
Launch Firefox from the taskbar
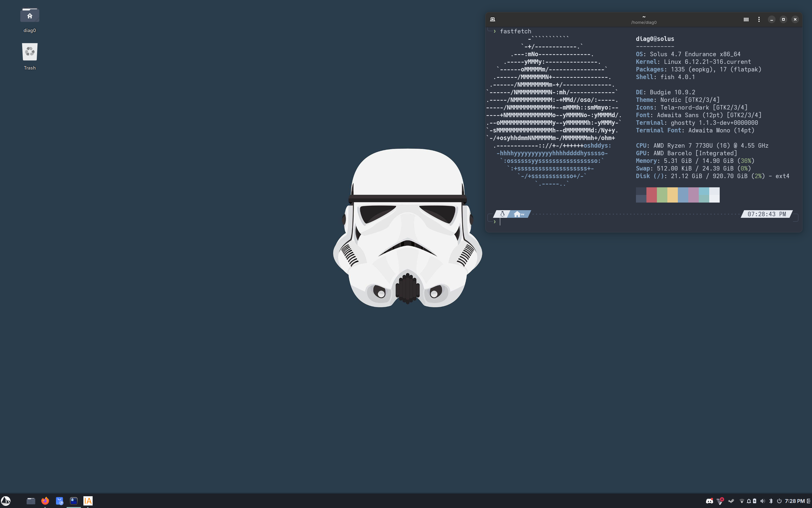[45, 501]
